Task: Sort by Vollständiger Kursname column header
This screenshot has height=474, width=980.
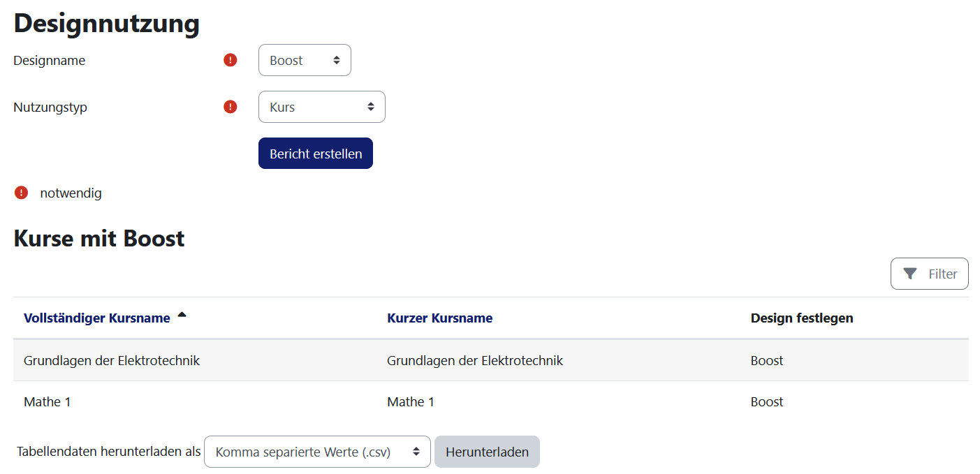Action: click(97, 318)
